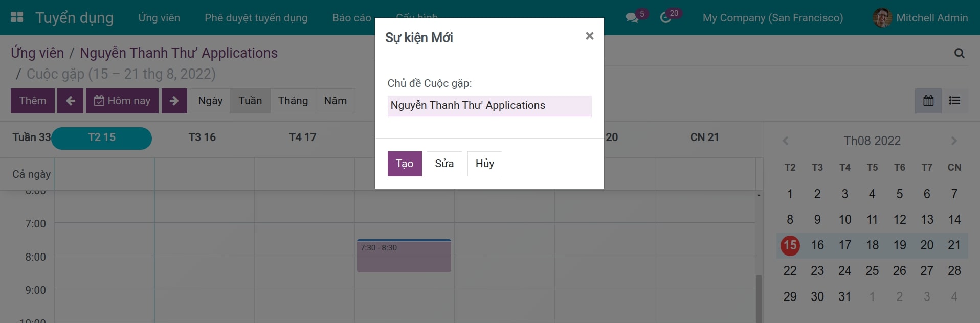Click the Hủy button
980x323 pixels.
pos(484,164)
